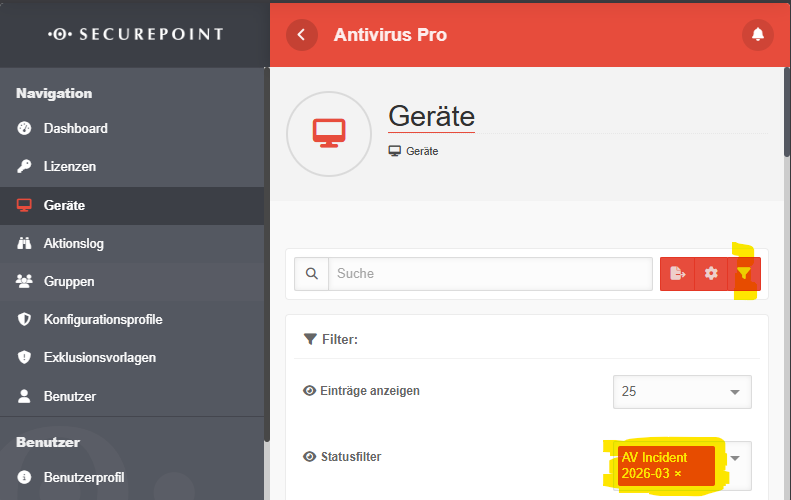Open the notifications bell icon
This screenshot has width=791, height=500.
[x=758, y=35]
